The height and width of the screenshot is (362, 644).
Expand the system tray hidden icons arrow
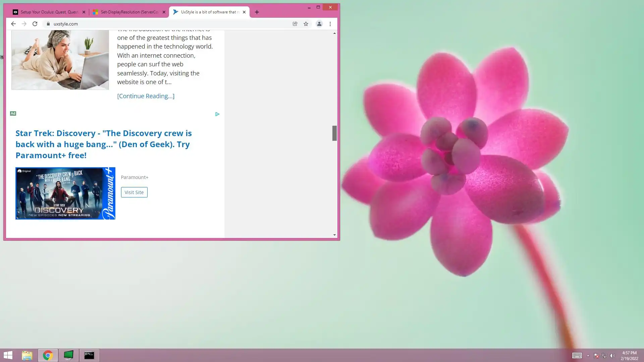pyautogui.click(x=588, y=356)
